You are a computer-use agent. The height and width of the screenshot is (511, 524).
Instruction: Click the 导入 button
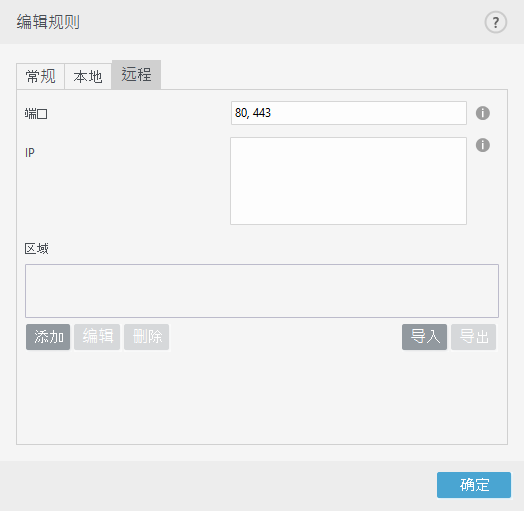click(424, 337)
